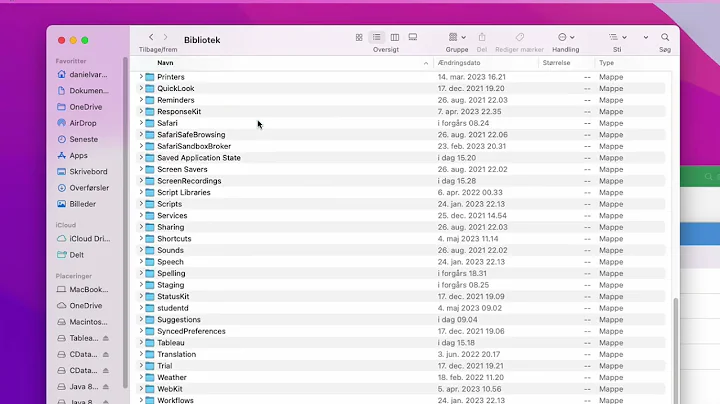Click the Rediger mærker tag icon
Viewport: 720px width, 404px height.
(x=519, y=37)
